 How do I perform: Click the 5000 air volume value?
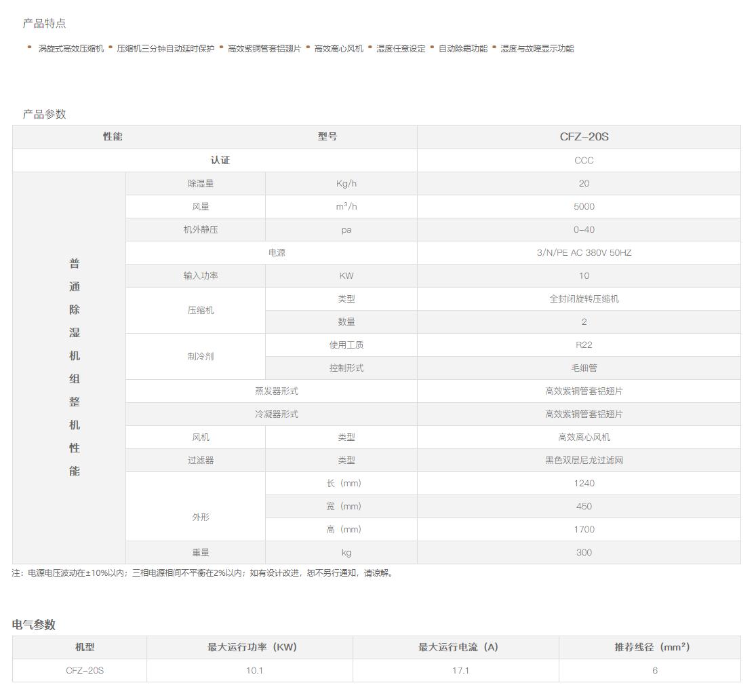click(584, 207)
